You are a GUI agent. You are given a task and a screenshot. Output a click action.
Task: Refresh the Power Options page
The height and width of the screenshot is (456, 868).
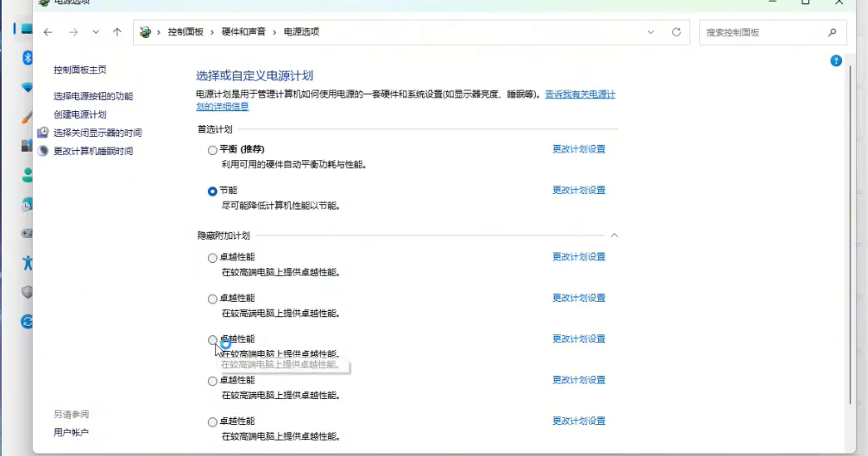coord(676,32)
